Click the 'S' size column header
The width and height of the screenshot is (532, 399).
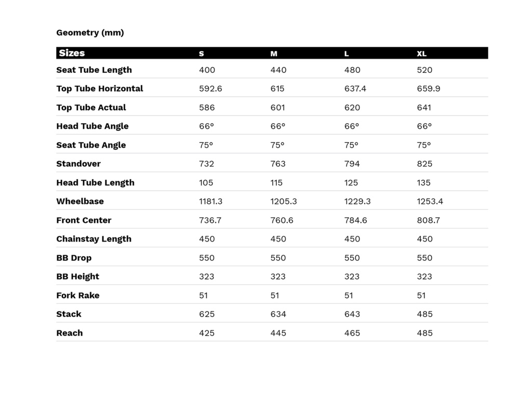[x=202, y=54]
